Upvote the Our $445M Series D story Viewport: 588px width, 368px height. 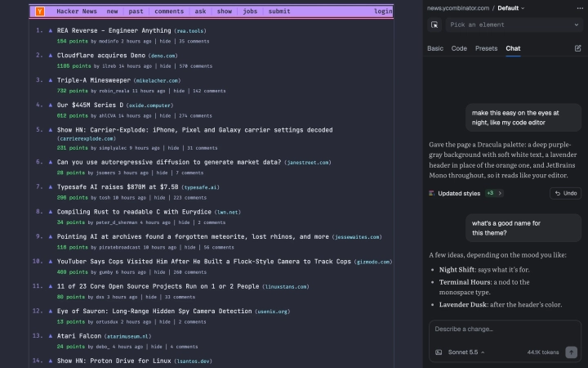pos(51,105)
